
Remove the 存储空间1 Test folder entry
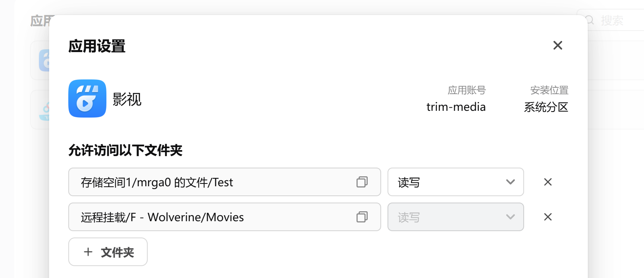click(x=548, y=182)
